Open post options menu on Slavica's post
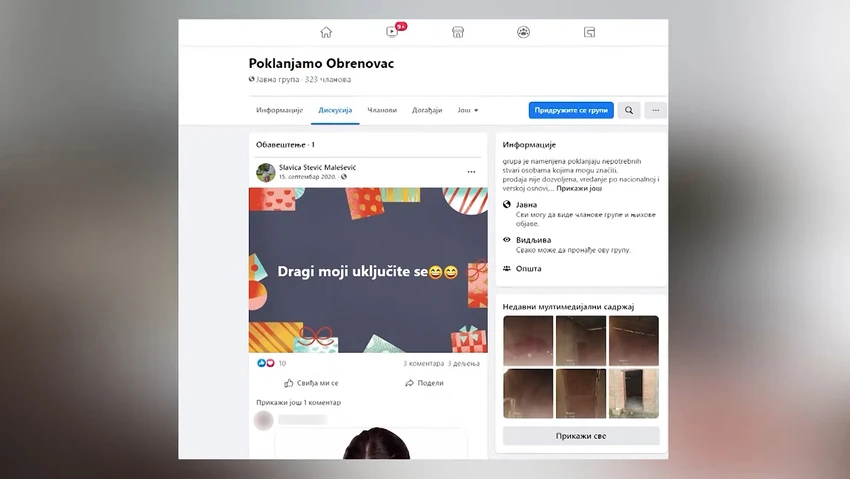Viewport: 850px width, 479px height. click(471, 172)
